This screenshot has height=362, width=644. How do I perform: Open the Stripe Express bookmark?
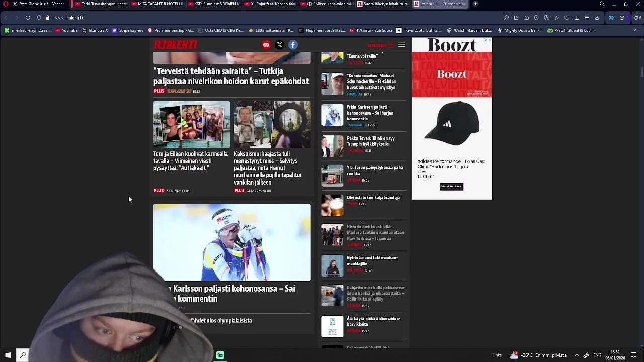click(128, 30)
